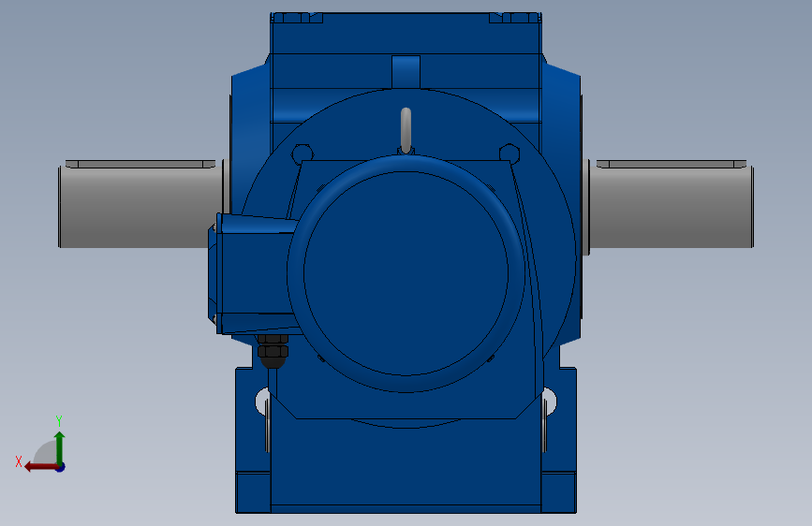Select the upper-right flange bolt boss

tap(509, 153)
